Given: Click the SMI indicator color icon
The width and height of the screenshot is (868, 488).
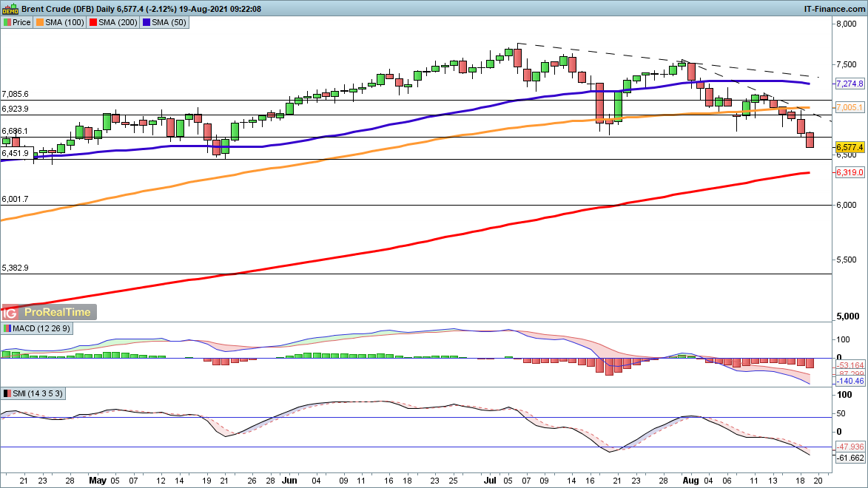Looking at the screenshot, I should 7,393.
